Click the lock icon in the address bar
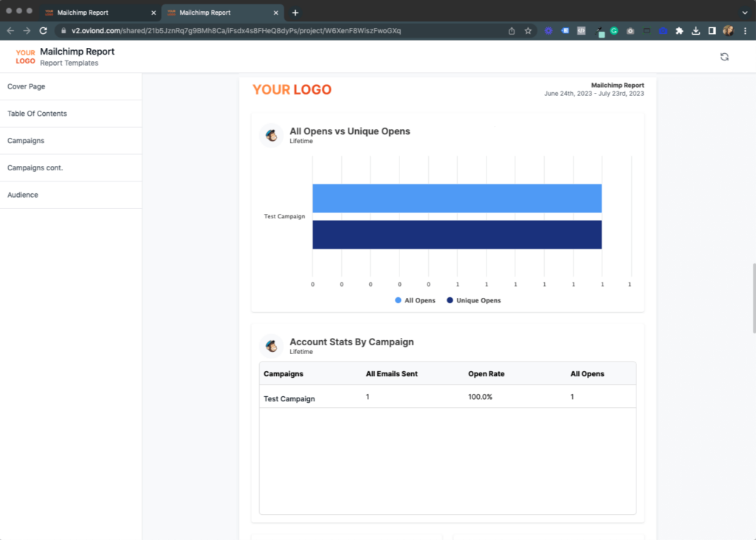 pyautogui.click(x=63, y=31)
